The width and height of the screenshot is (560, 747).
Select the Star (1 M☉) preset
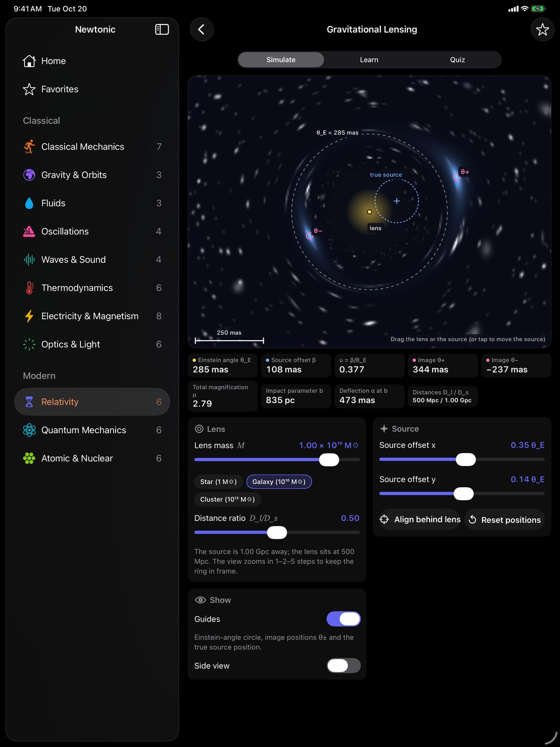218,482
